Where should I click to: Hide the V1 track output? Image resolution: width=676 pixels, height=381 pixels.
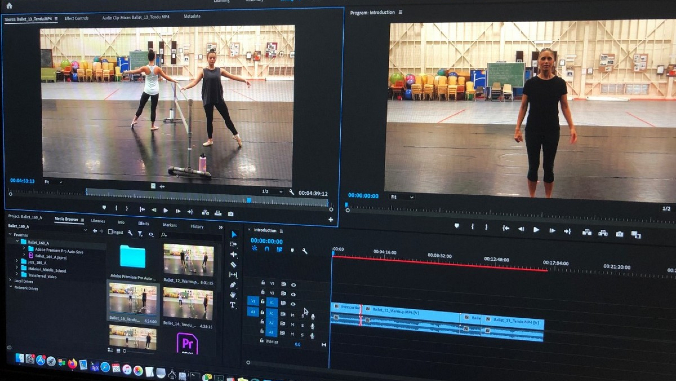pyautogui.click(x=293, y=304)
